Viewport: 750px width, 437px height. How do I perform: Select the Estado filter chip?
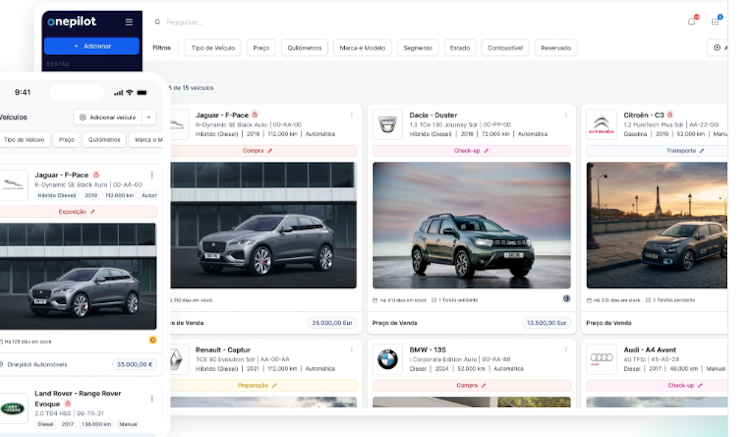click(x=460, y=48)
